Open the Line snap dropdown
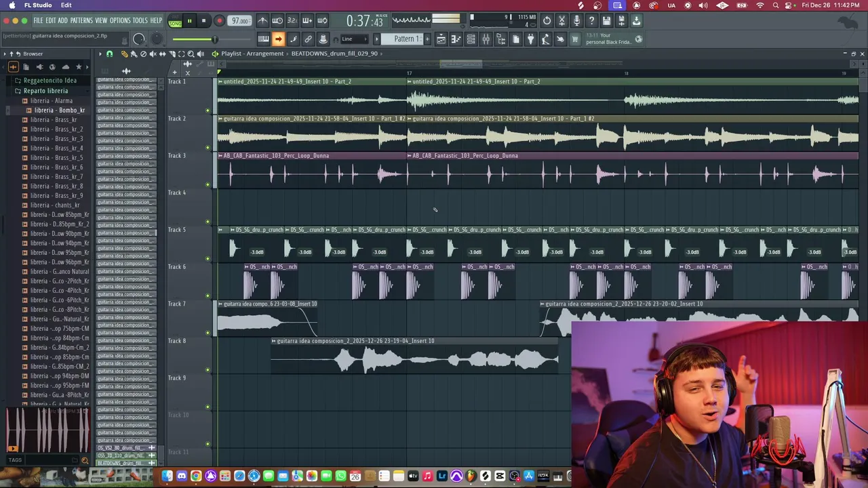 pos(353,39)
